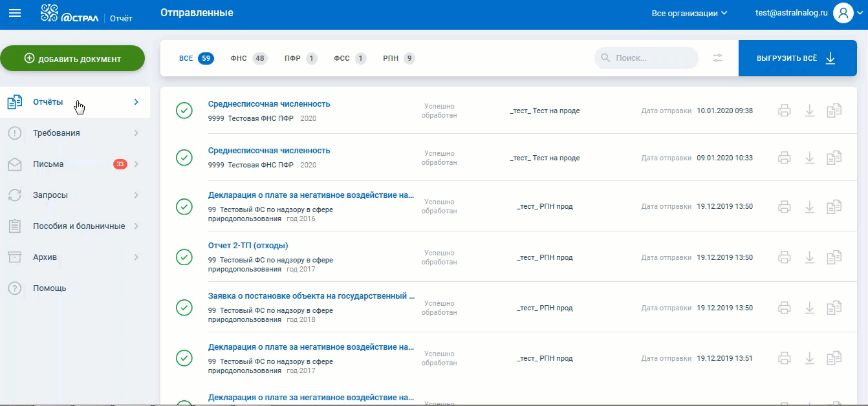Open the user avatar icon
The height and width of the screenshot is (406, 868).
coord(843,13)
